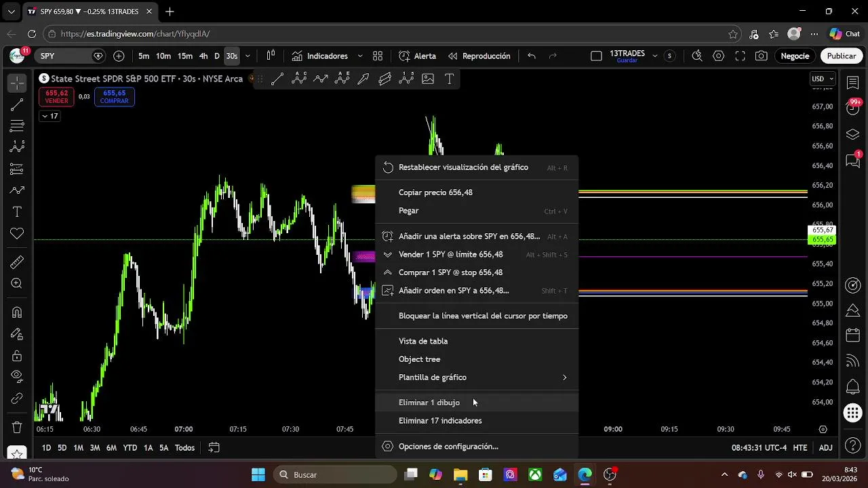
Task: Choose Vender 1 SPY @ límite
Action: [x=477, y=255]
